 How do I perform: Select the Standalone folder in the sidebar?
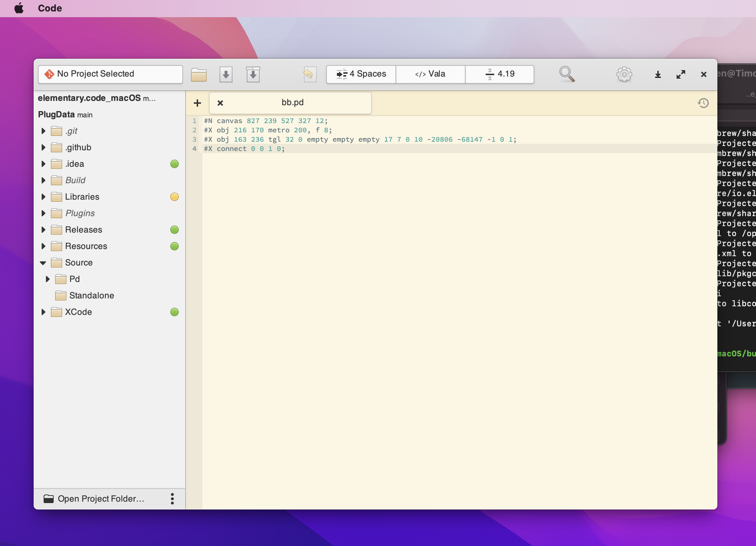pos(92,295)
